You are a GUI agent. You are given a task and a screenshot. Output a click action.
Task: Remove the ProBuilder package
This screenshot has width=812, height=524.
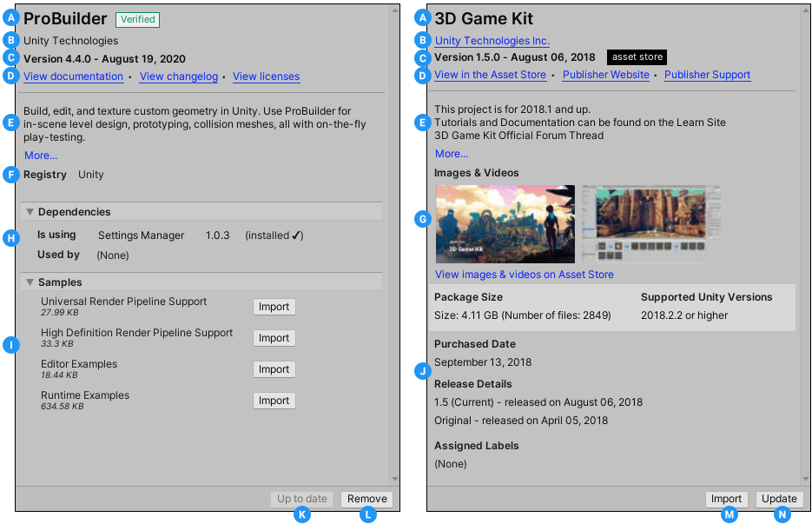click(366, 499)
